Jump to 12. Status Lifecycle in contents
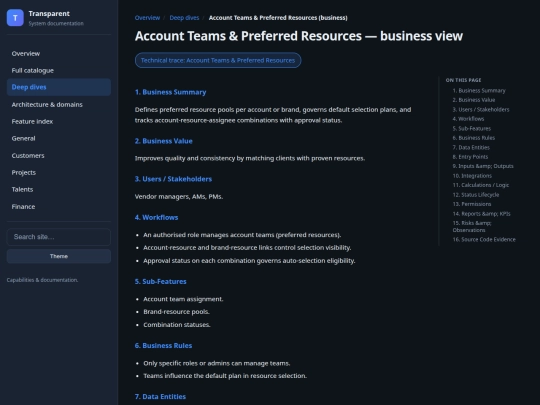The image size is (540, 405). pos(476,195)
